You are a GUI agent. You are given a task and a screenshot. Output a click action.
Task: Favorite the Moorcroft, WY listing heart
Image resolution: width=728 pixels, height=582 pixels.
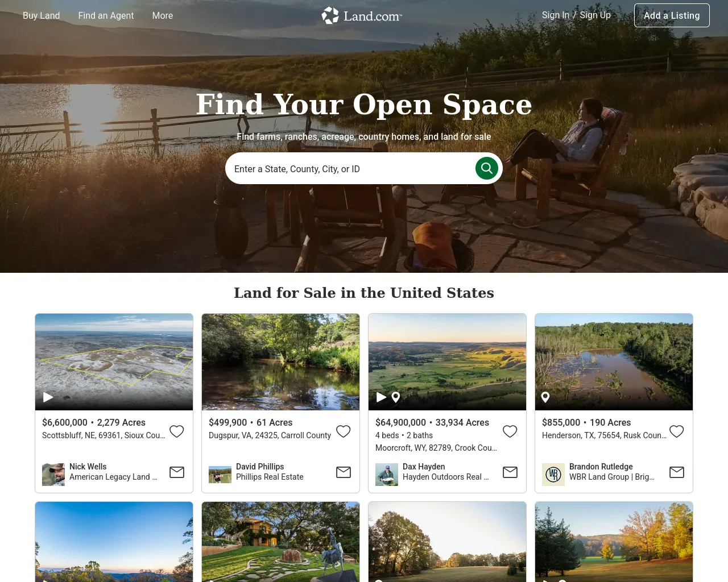pos(510,431)
